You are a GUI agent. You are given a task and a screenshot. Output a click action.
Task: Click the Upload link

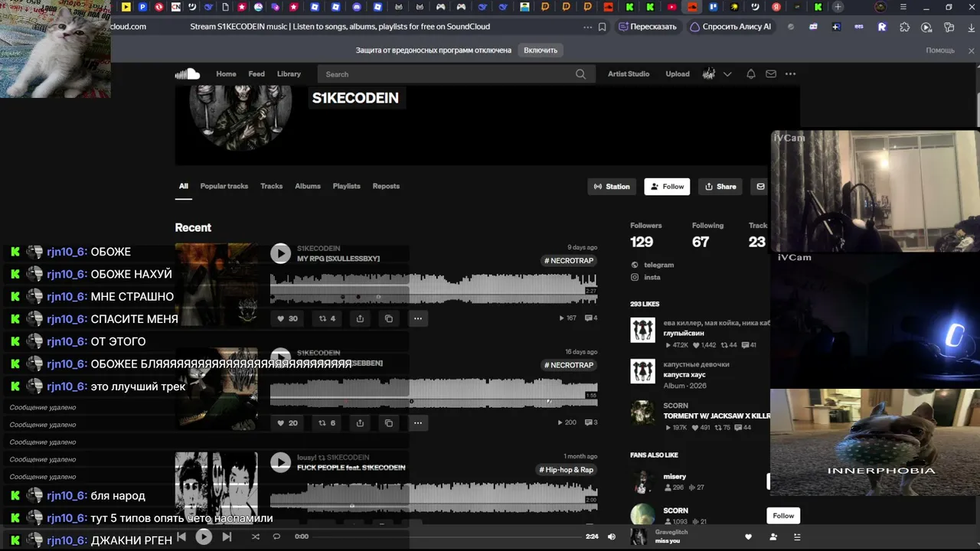(x=678, y=74)
